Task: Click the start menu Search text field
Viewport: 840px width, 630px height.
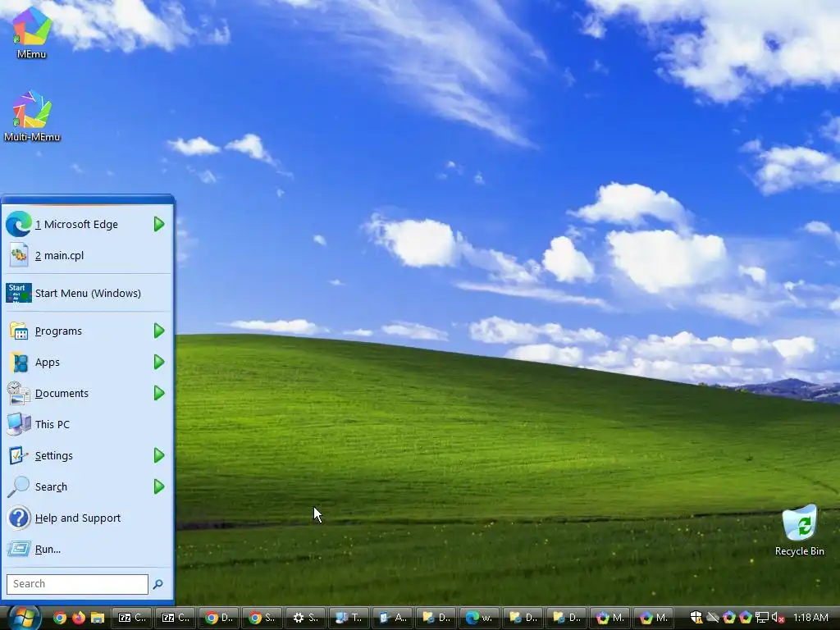Action: point(77,584)
